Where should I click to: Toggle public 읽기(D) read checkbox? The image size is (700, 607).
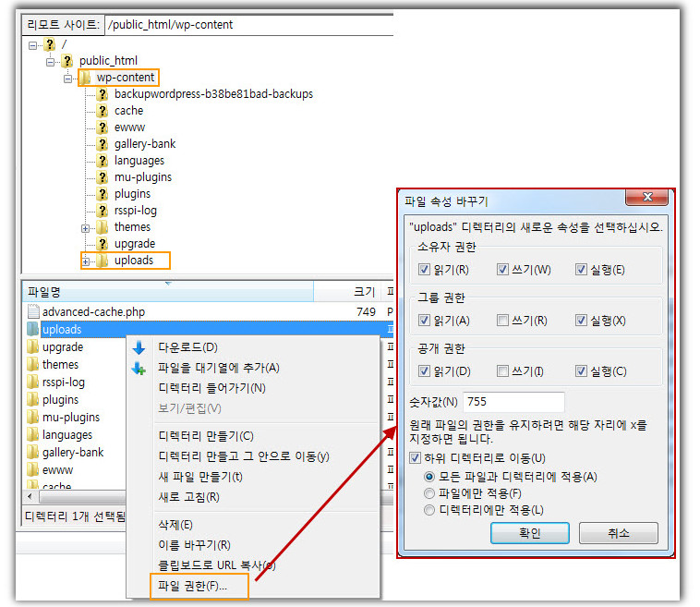[424, 371]
